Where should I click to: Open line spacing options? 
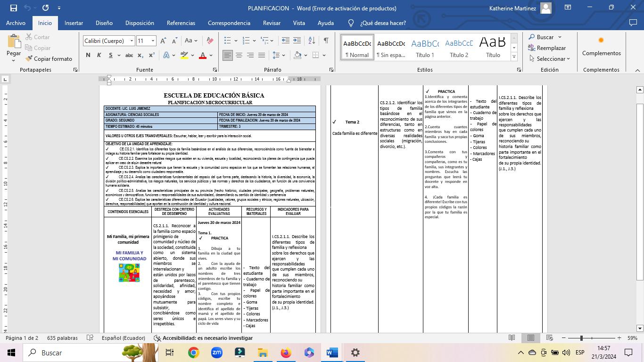[x=280, y=55]
